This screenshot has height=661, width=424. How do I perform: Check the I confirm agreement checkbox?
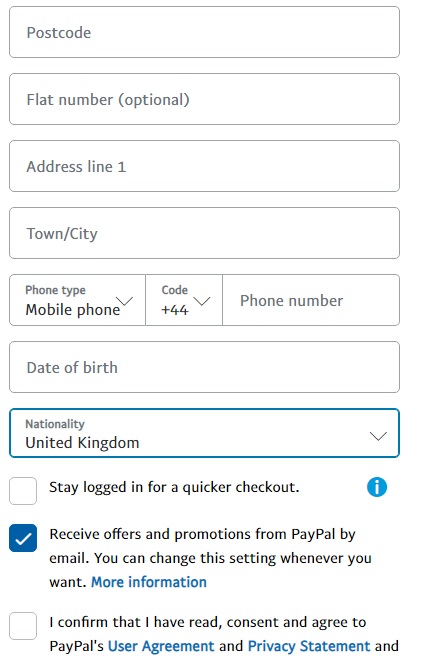pos(23,626)
